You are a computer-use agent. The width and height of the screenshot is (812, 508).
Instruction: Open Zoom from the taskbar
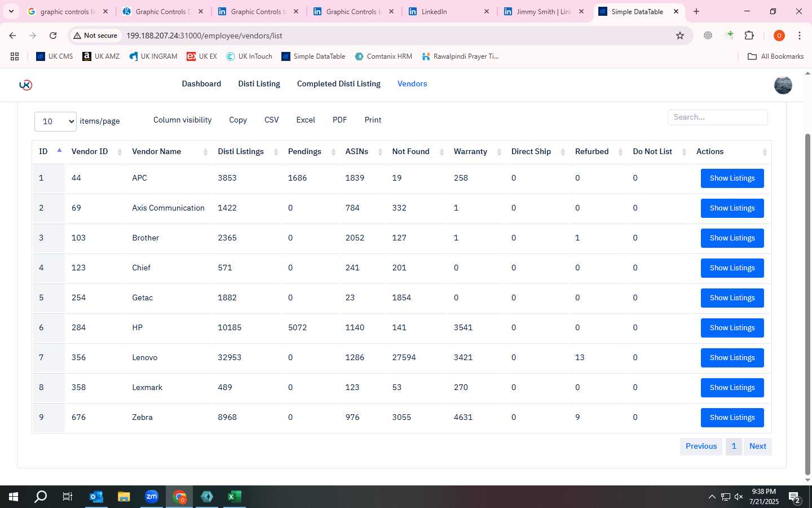[152, 497]
